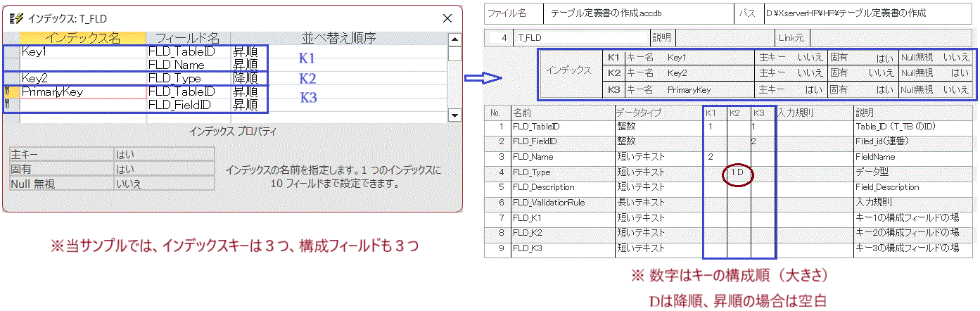Toggle the 固有 property value
980x311 pixels.
pyautogui.click(x=163, y=169)
